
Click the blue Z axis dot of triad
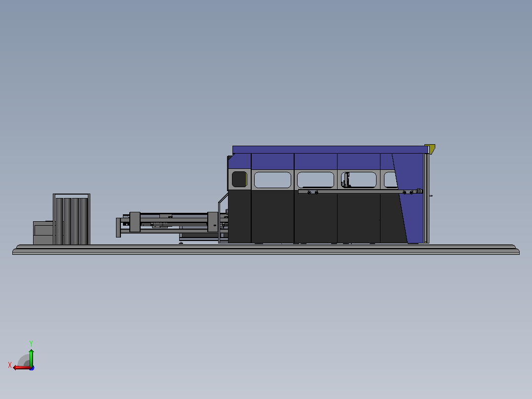pos(32,368)
